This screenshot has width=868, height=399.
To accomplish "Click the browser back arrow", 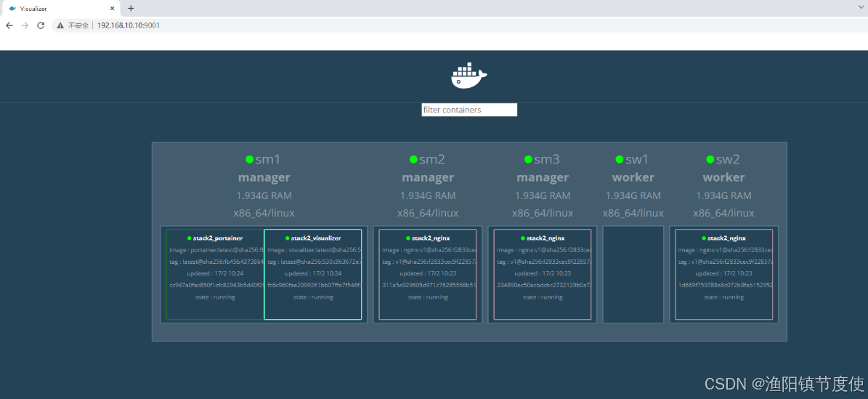I will (9, 25).
